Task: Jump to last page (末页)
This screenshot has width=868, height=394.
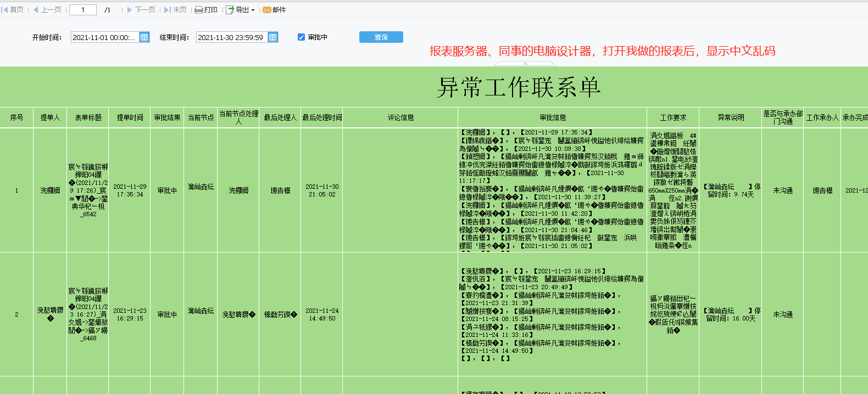Action: (175, 10)
